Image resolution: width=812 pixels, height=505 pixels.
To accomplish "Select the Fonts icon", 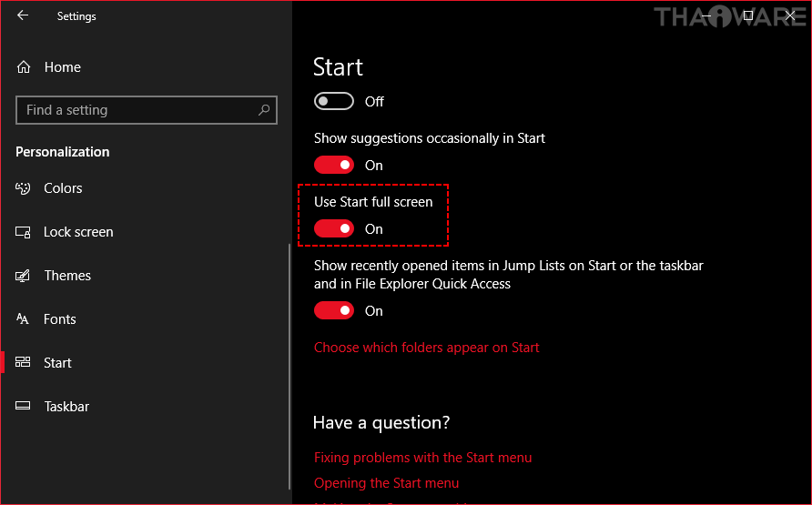I will [24, 319].
